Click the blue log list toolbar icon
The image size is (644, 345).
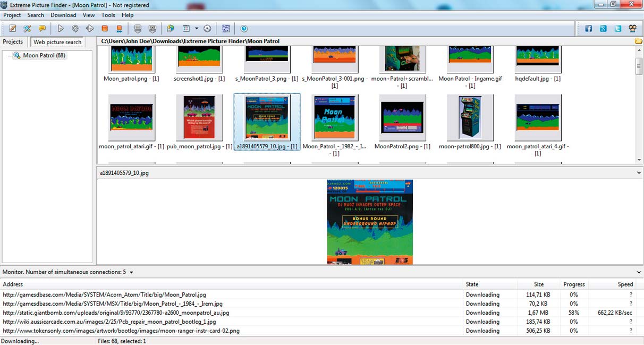click(x=226, y=29)
